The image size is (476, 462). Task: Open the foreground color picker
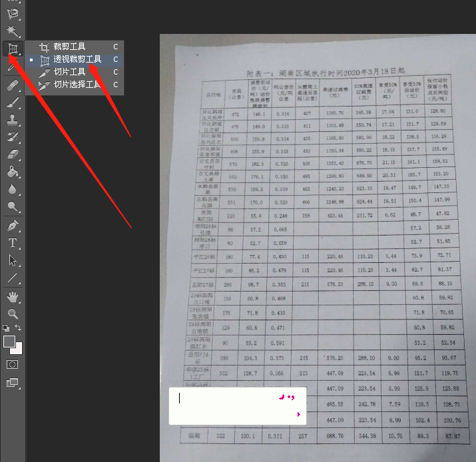(x=9, y=342)
